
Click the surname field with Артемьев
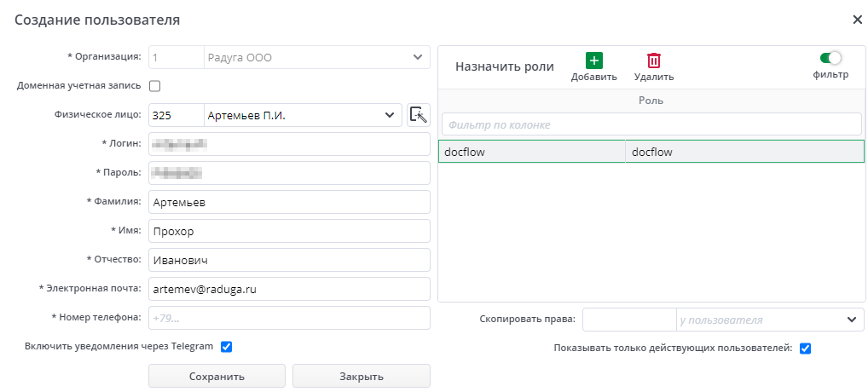coord(289,202)
